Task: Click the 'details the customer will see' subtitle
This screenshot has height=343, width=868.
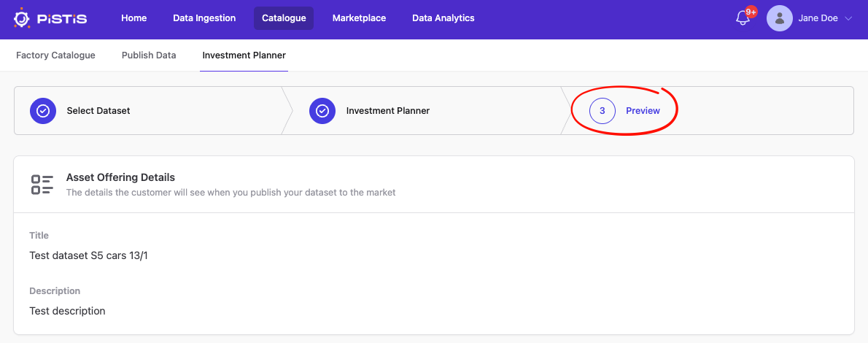Action: (x=230, y=193)
